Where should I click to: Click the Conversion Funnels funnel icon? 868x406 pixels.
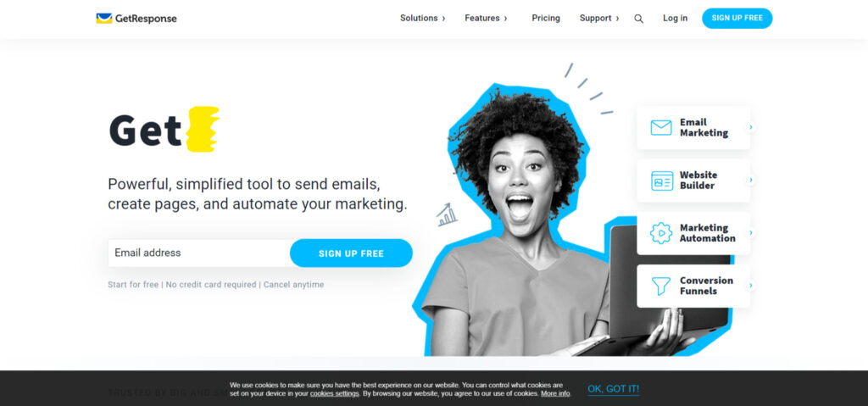tap(661, 286)
